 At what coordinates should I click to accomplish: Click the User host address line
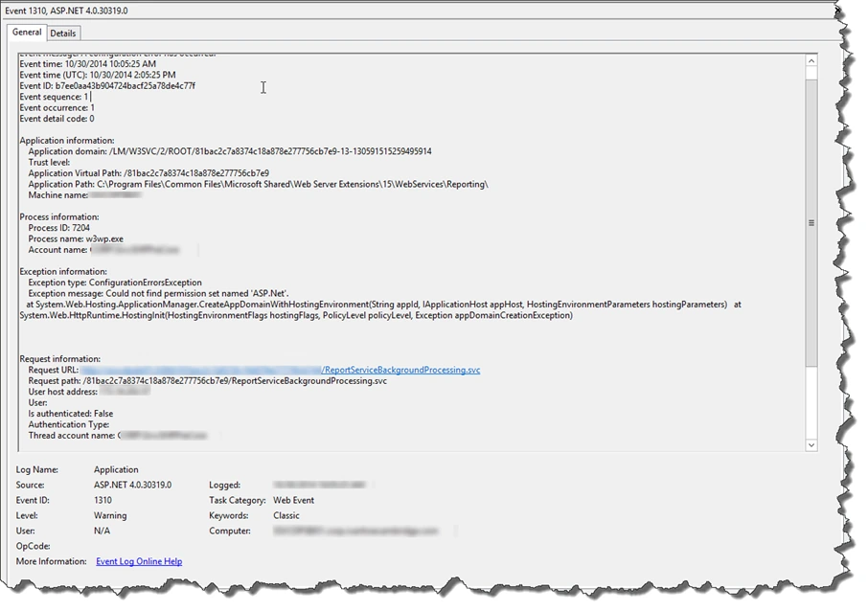pyautogui.click(x=89, y=392)
